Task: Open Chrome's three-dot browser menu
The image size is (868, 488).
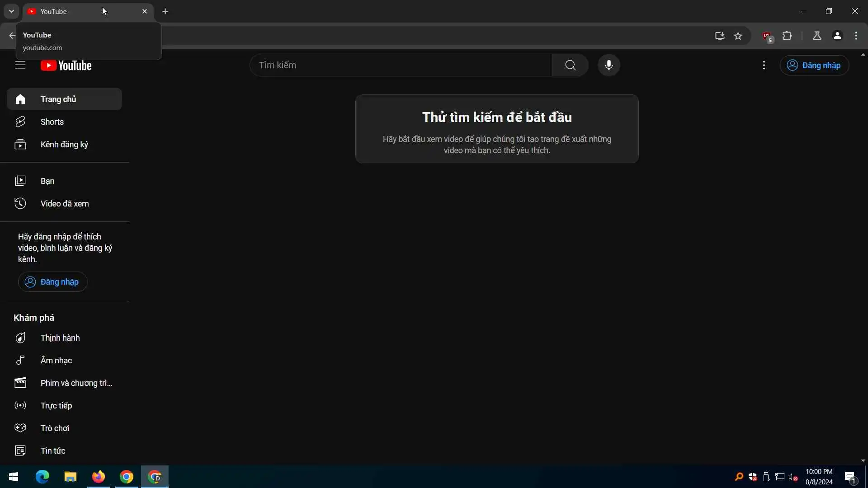Action: pos(856,36)
